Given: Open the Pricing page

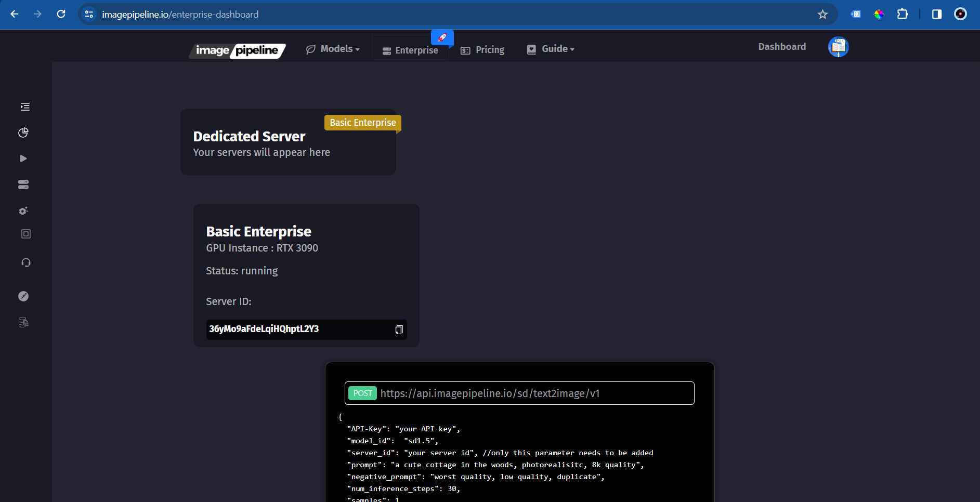Looking at the screenshot, I should [482, 50].
